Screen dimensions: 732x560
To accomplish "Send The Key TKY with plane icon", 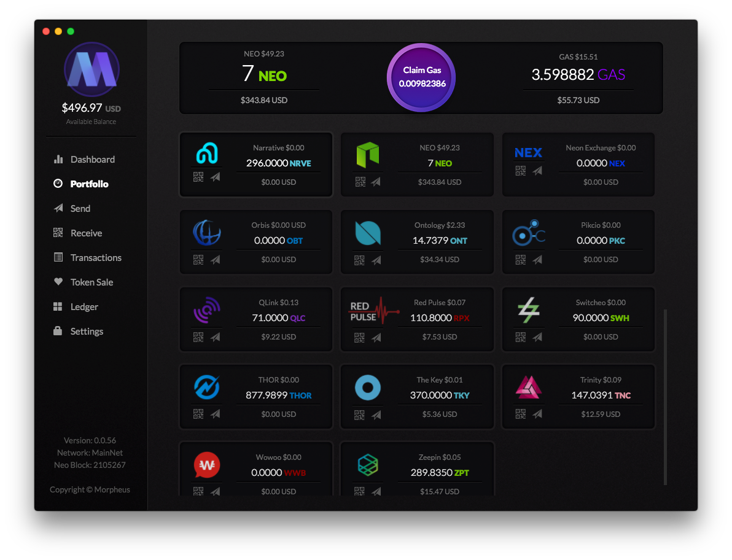I will point(376,414).
